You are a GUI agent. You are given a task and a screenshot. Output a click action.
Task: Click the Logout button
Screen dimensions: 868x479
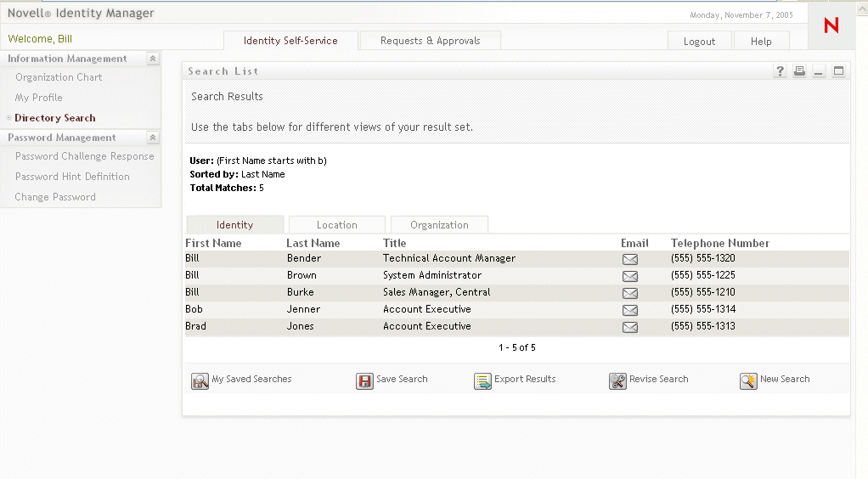699,42
